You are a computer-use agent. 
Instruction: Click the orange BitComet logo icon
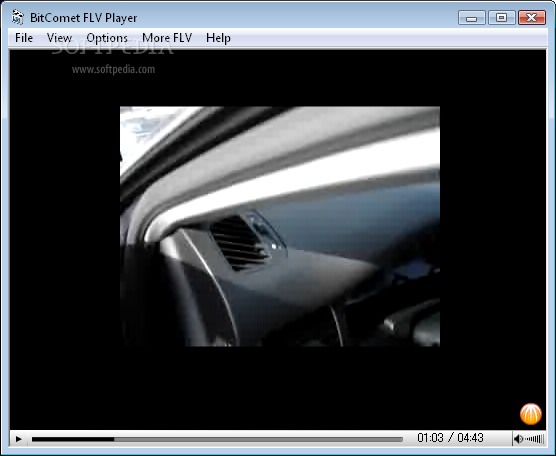coord(530,414)
